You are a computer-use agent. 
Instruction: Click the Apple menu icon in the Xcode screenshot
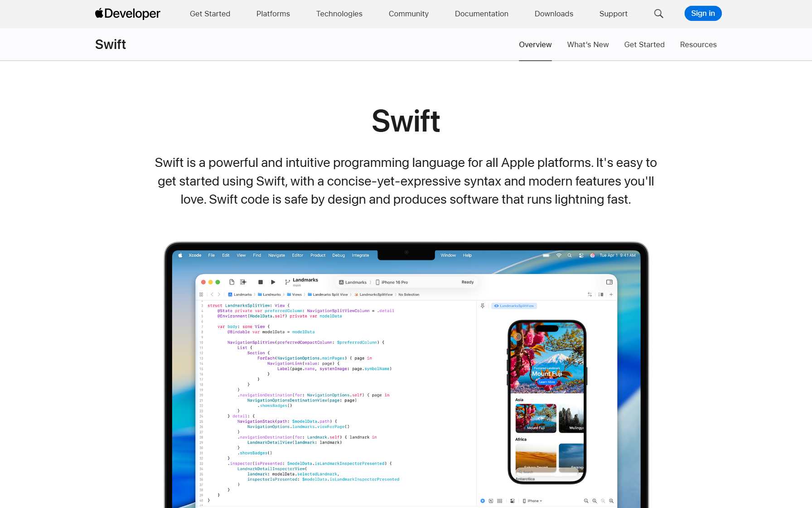[180, 255]
